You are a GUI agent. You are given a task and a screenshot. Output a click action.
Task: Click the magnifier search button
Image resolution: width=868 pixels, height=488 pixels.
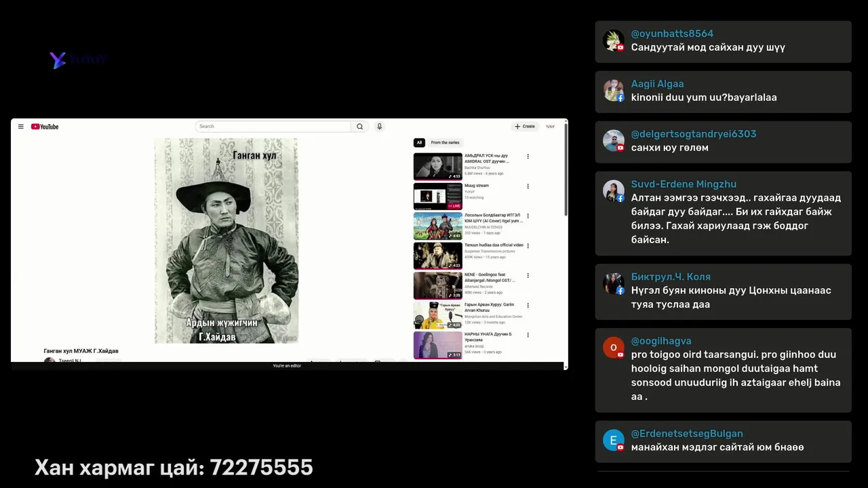[360, 127]
